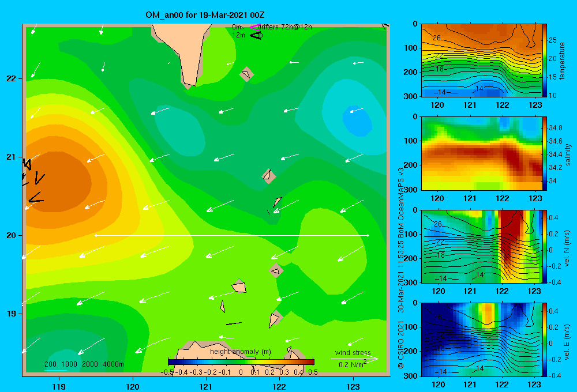This screenshot has height=392, width=577.
Task: Click the '25' tick on temperature scale
Action: pyautogui.click(x=553, y=40)
